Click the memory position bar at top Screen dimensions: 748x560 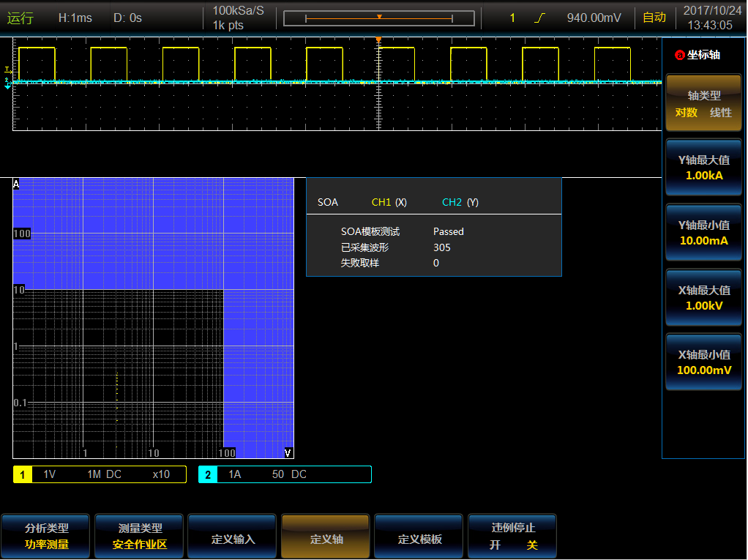[x=378, y=18]
